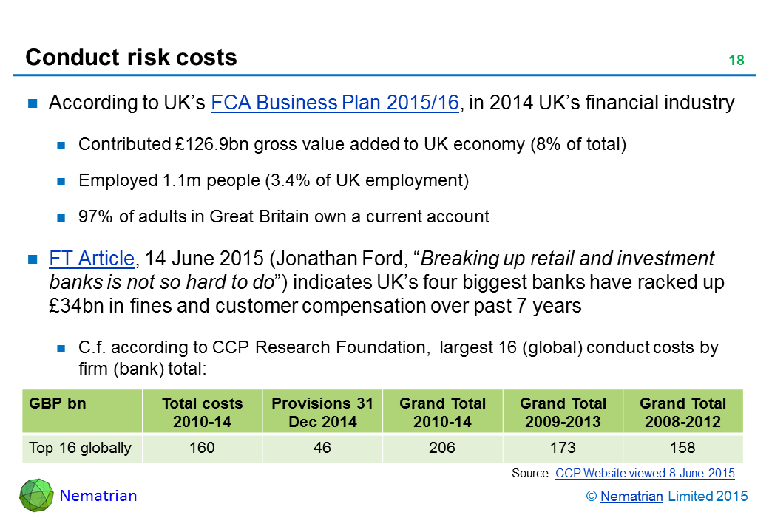Image resolution: width=769 pixels, height=532 pixels.
Task: Click the table cell with value 173
Action: tap(563, 448)
